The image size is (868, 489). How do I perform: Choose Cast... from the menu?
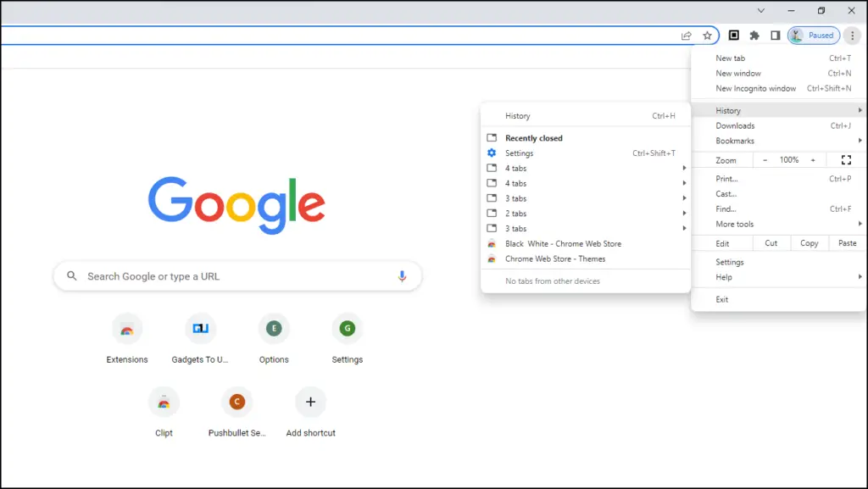(779, 193)
